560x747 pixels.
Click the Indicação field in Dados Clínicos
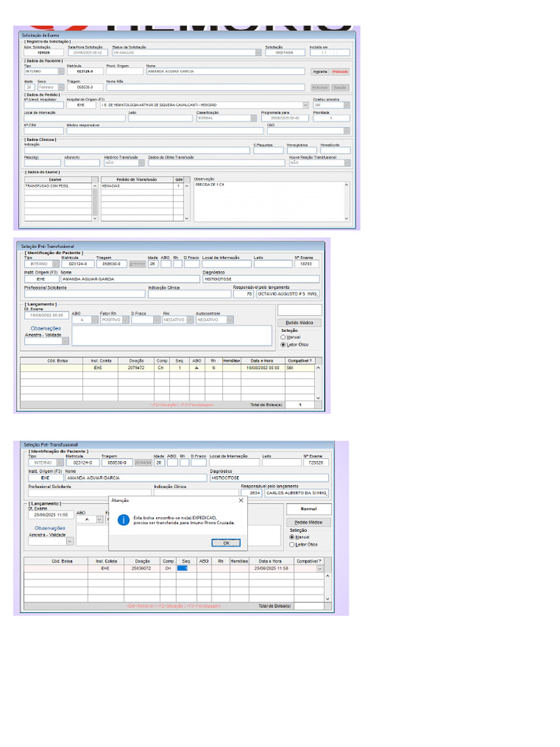[136, 150]
